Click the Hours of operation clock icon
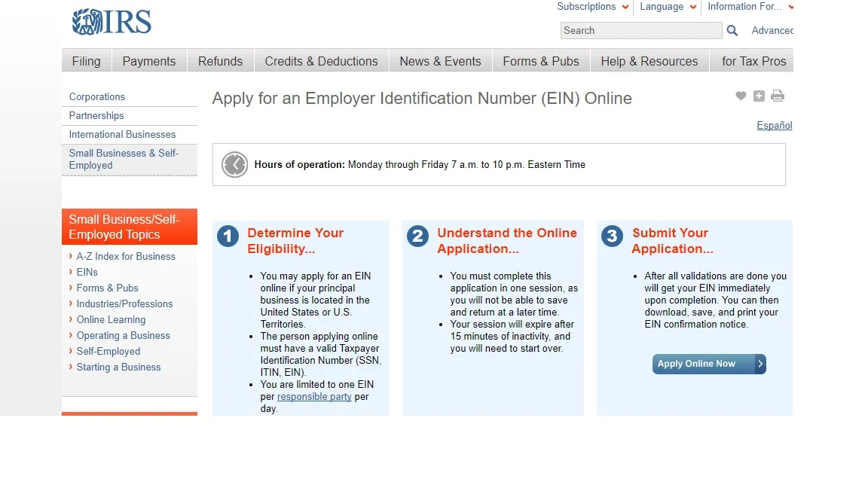This screenshot has height=488, width=868. pos(235,165)
